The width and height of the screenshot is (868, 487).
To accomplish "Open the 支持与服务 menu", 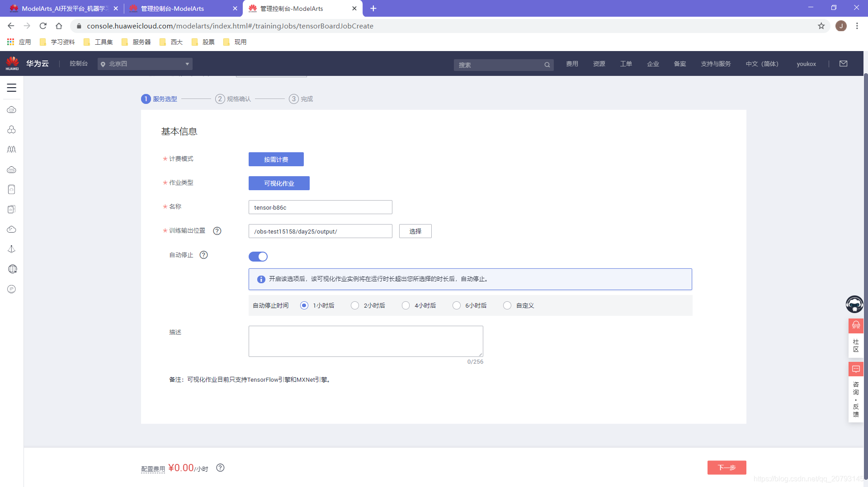I will click(x=716, y=64).
